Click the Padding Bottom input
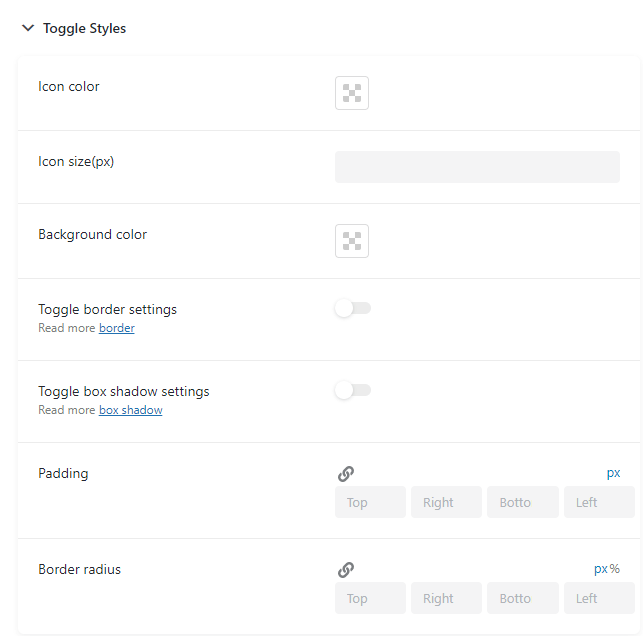643x636 pixels. (523, 502)
